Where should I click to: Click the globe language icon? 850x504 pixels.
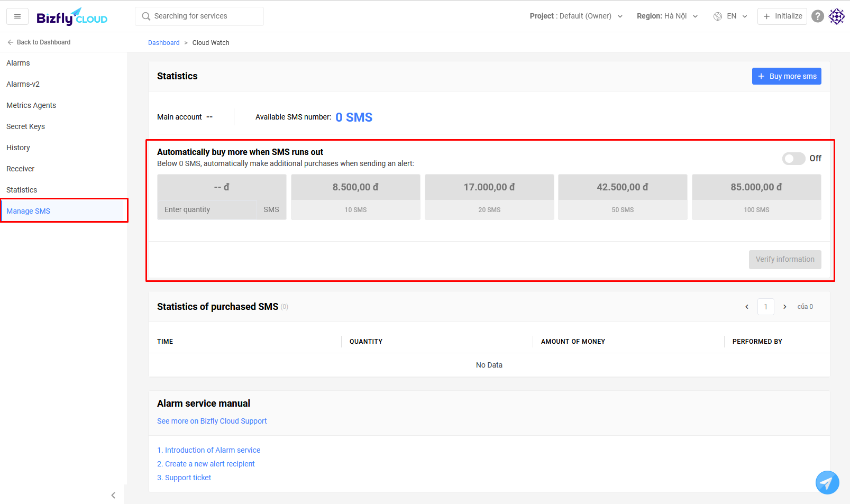tap(718, 16)
